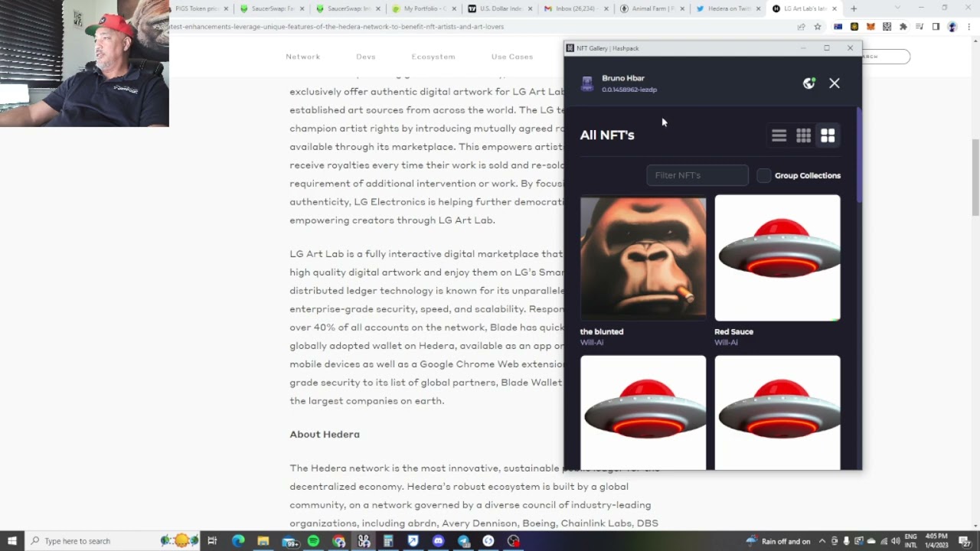The height and width of the screenshot is (551, 980).
Task: Select large grid view in NFT Gallery
Action: point(828,135)
